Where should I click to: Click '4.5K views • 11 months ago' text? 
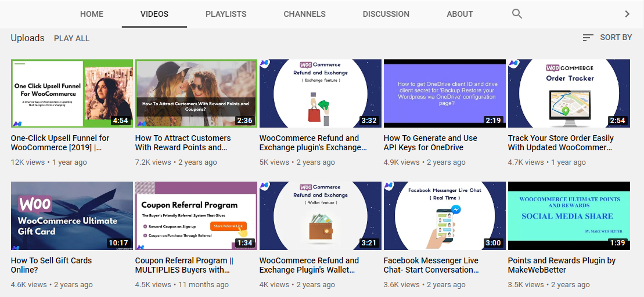[x=182, y=285]
